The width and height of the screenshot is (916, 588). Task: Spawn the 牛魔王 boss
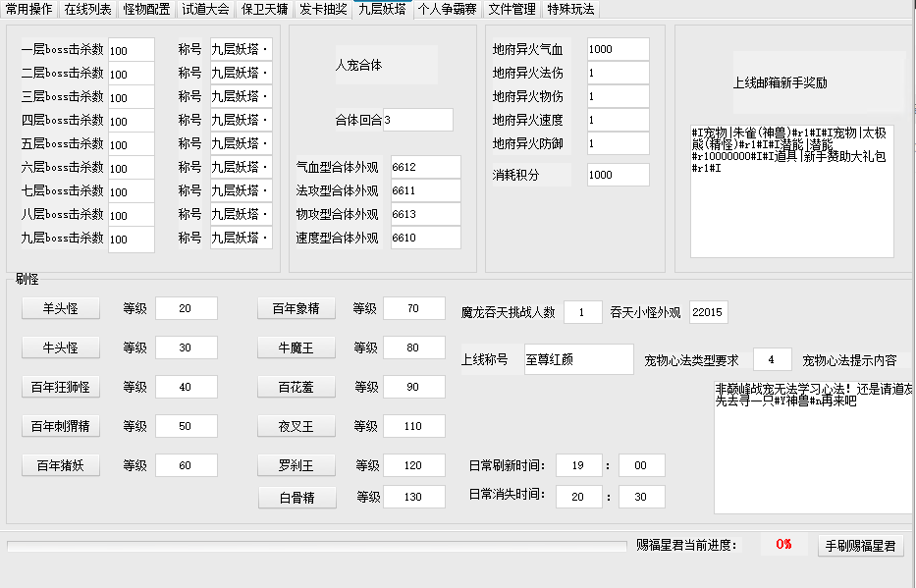click(x=296, y=347)
